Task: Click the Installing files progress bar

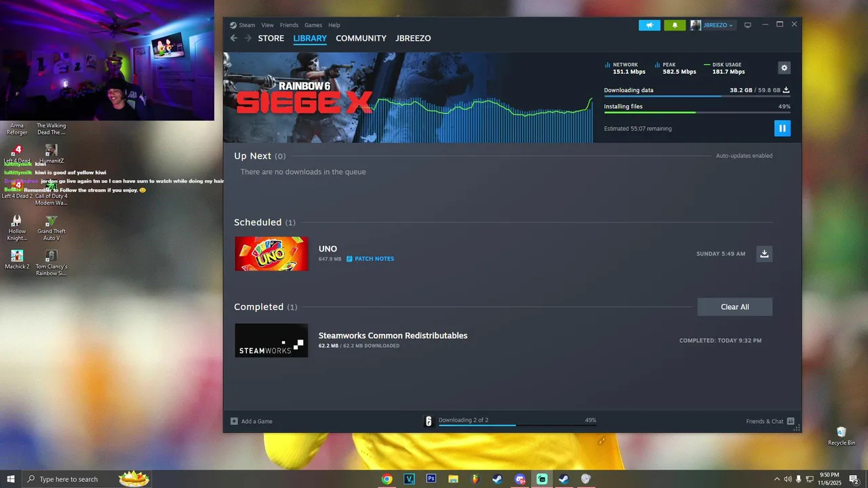Action: (697, 113)
